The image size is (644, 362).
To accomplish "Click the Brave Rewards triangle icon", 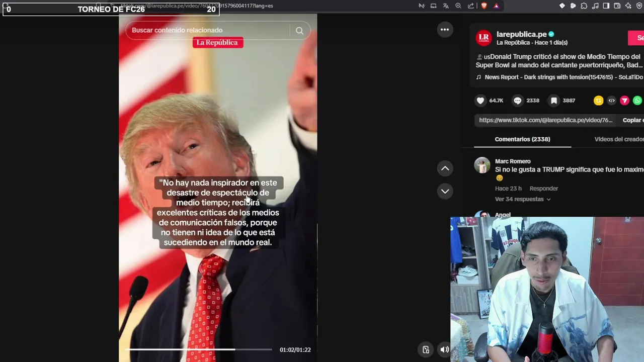I will 496,6.
